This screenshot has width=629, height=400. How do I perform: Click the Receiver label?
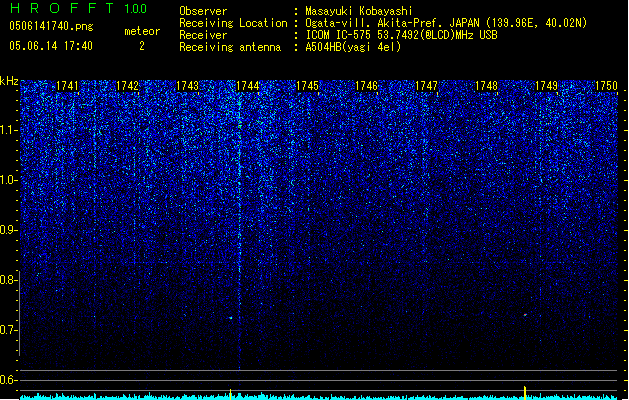pos(203,35)
